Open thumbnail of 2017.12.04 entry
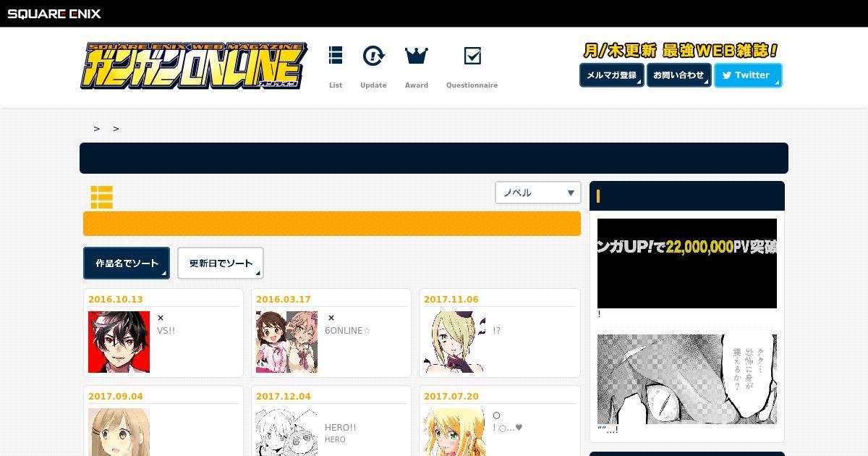This screenshot has width=868, height=456. [286, 432]
